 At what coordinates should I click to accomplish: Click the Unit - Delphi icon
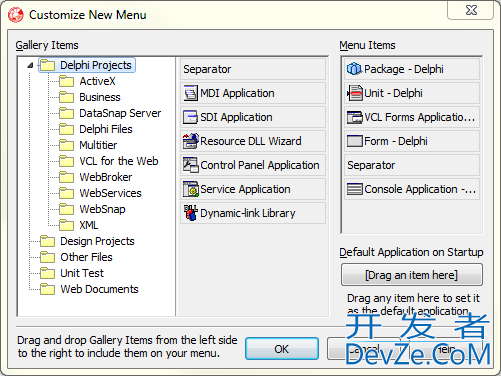[x=354, y=93]
